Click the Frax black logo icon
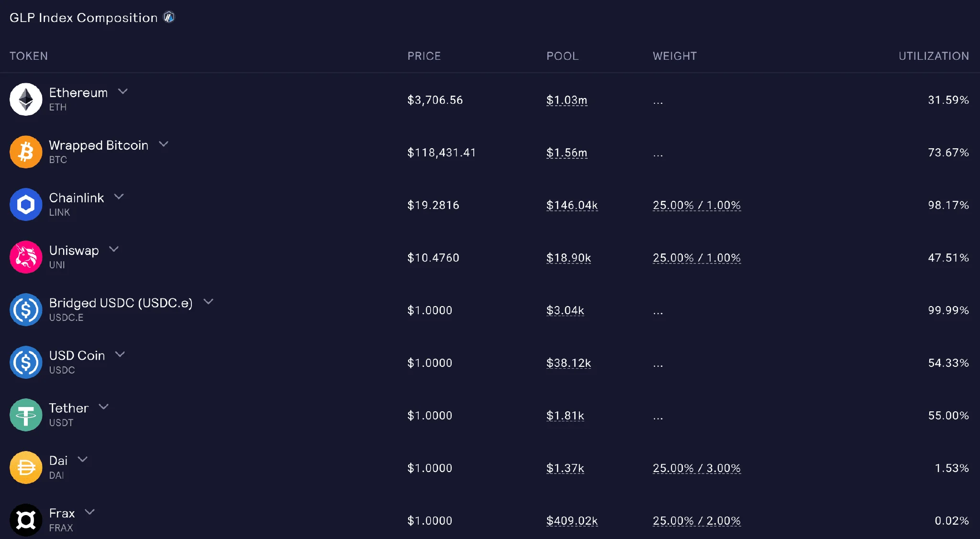 26,520
